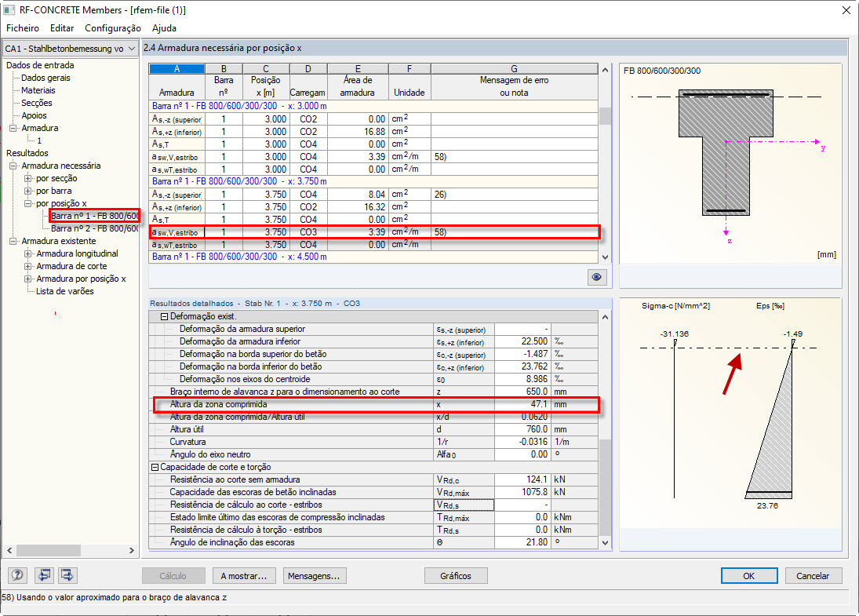Viewport: 859px width, 616px height.
Task: Select Lista de varões in the tree
Action: click(x=64, y=292)
